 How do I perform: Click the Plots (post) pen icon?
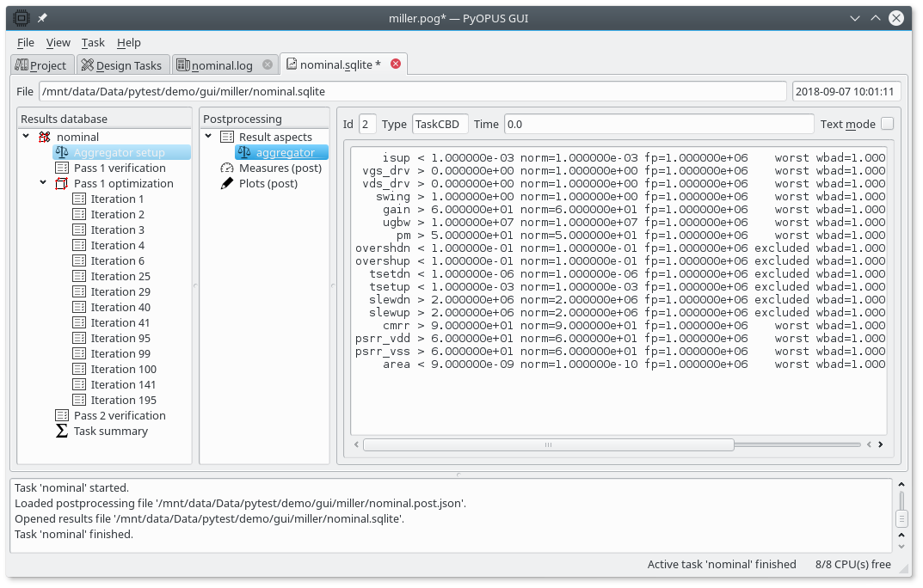pyautogui.click(x=227, y=183)
